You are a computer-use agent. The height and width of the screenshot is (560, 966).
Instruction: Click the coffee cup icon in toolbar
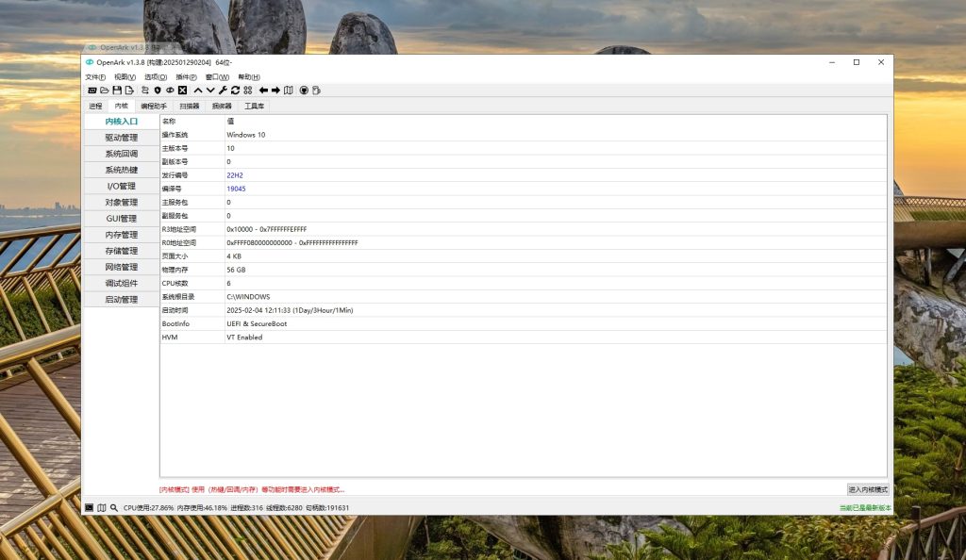click(x=316, y=91)
